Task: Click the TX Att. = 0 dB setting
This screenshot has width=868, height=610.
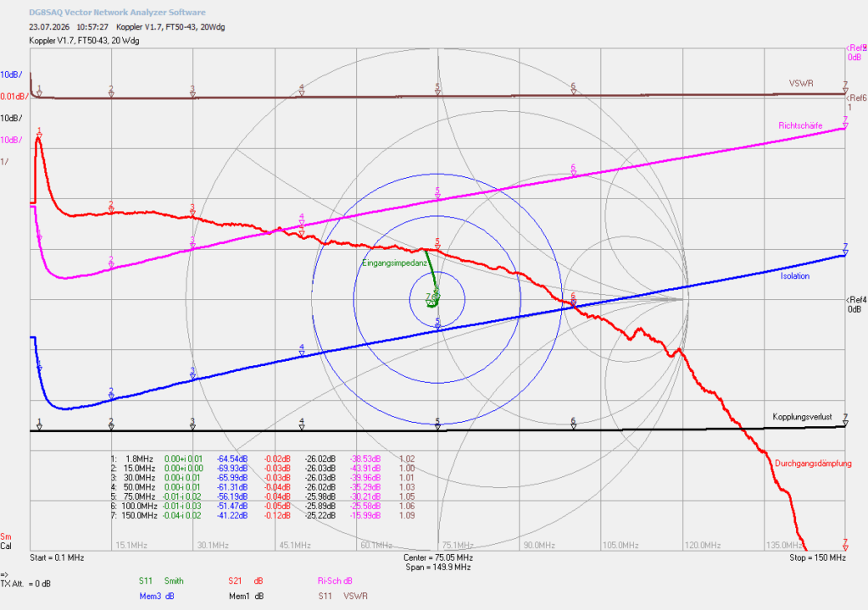Action: tap(25, 584)
